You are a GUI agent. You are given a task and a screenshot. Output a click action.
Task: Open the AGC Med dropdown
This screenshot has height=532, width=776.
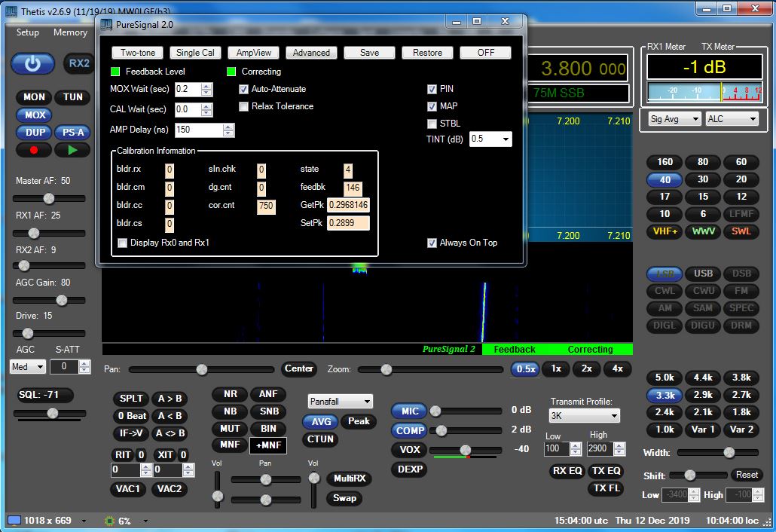click(x=28, y=367)
